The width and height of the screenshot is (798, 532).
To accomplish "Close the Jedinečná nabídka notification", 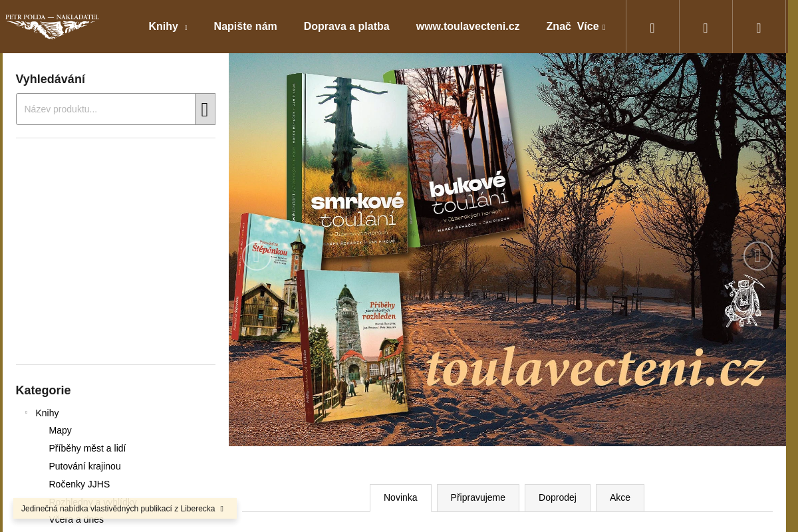I will click(x=222, y=509).
